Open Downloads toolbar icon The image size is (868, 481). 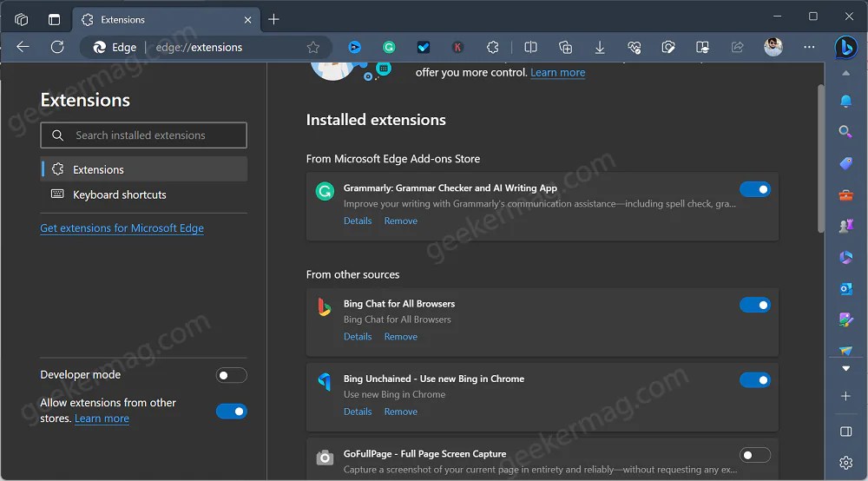coord(600,48)
